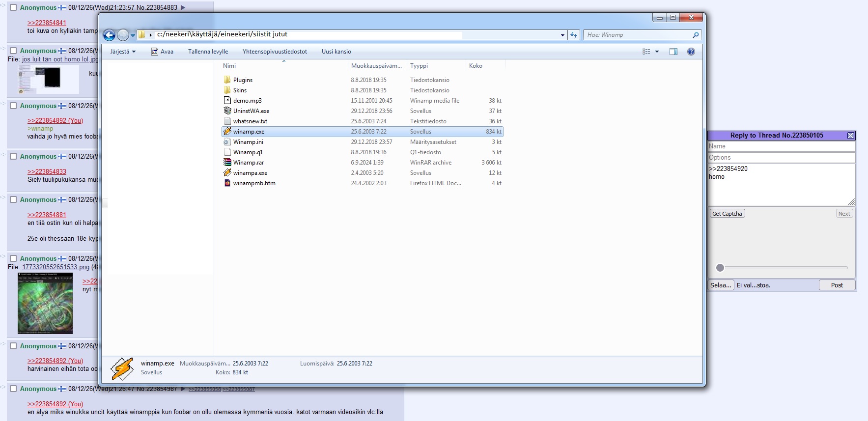Screen dimensions: 868x421
Task: Click folder icon in the address bar
Action: pyautogui.click(x=141, y=34)
